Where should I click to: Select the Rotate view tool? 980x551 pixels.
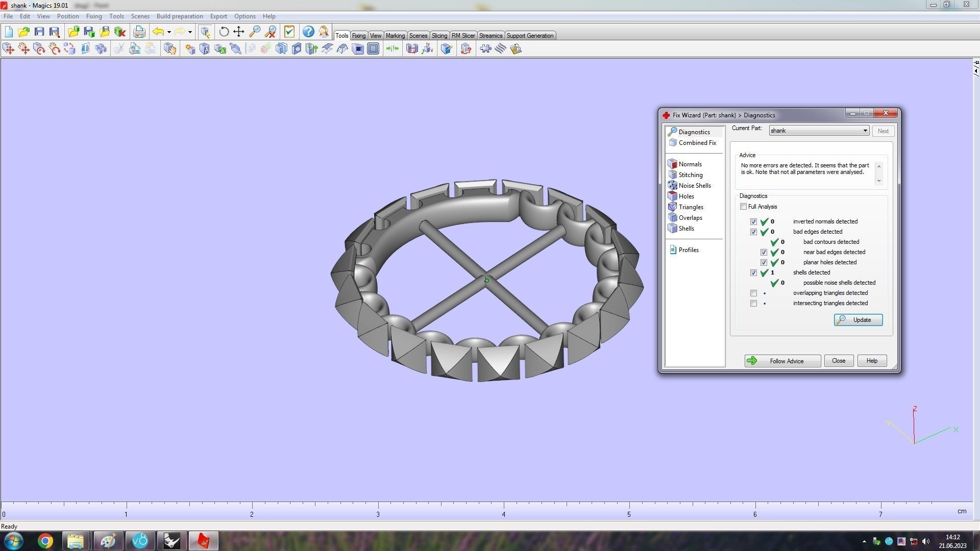tap(224, 32)
